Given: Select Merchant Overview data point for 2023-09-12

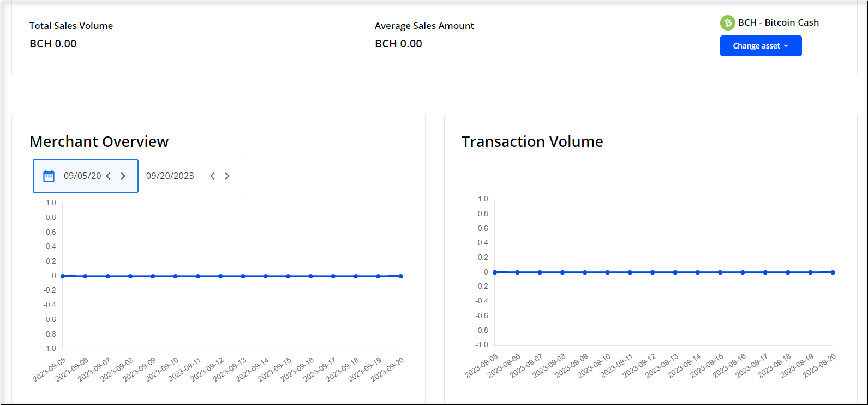Looking at the screenshot, I should (x=220, y=276).
